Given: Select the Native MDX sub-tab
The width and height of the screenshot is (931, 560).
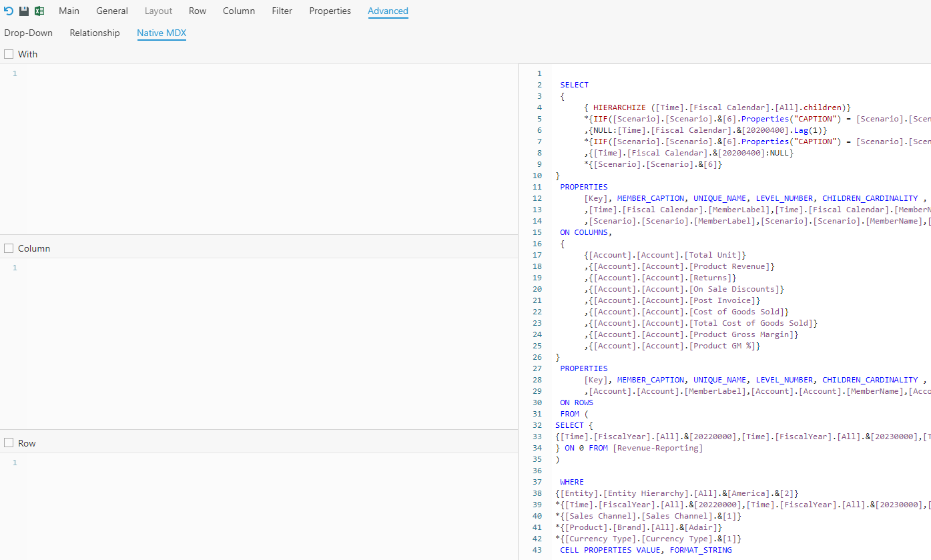Looking at the screenshot, I should (162, 33).
